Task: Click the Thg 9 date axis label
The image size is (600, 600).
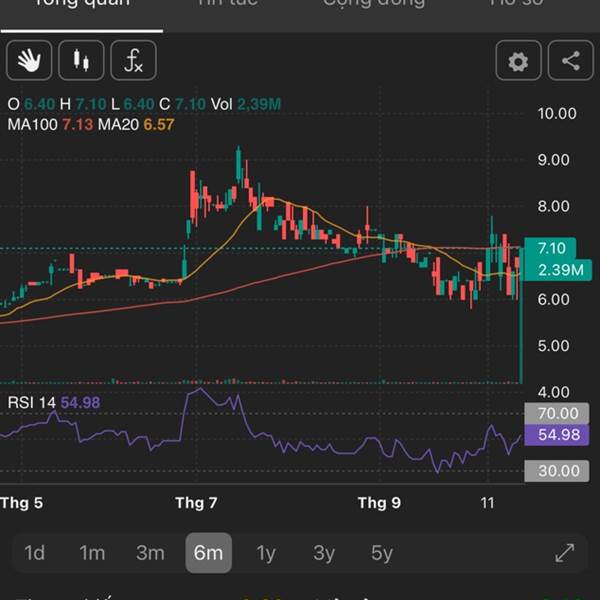Action: 379,503
